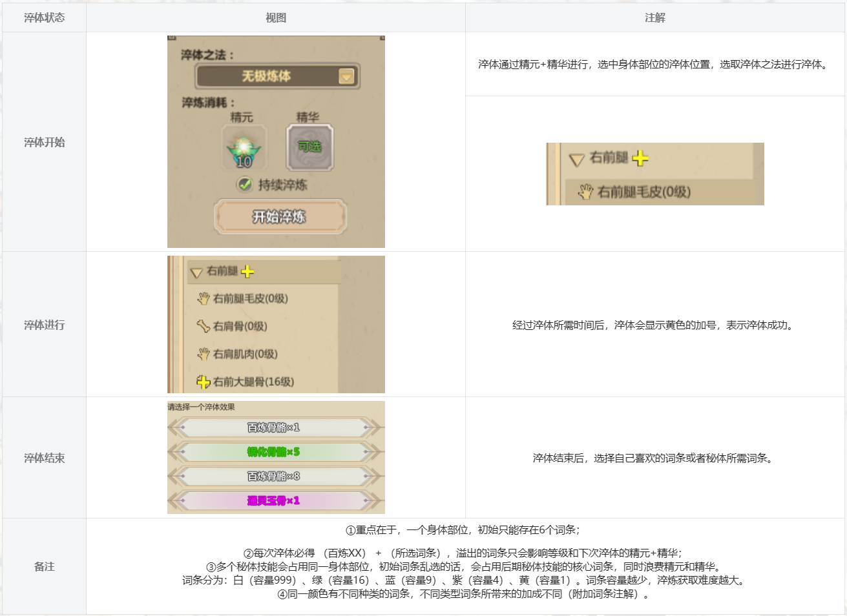Image resolution: width=847 pixels, height=616 pixels.
Task: Collapse the 右前腿 triangle in the 注解 column
Action: (x=576, y=159)
